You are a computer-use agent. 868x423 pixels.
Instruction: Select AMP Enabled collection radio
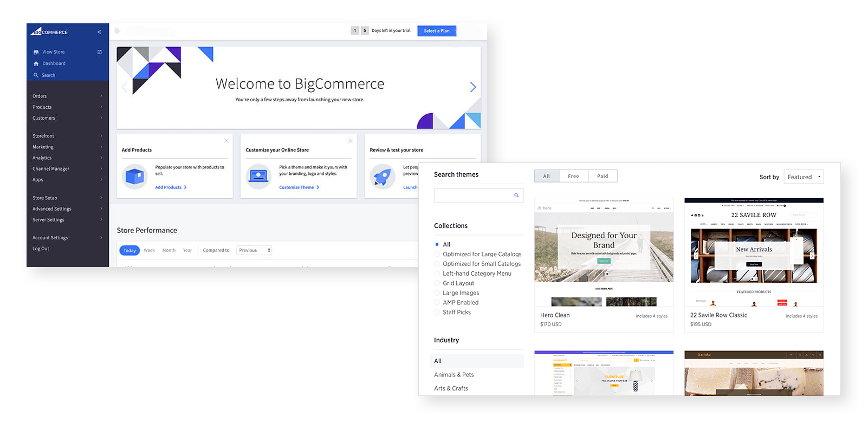(x=437, y=303)
